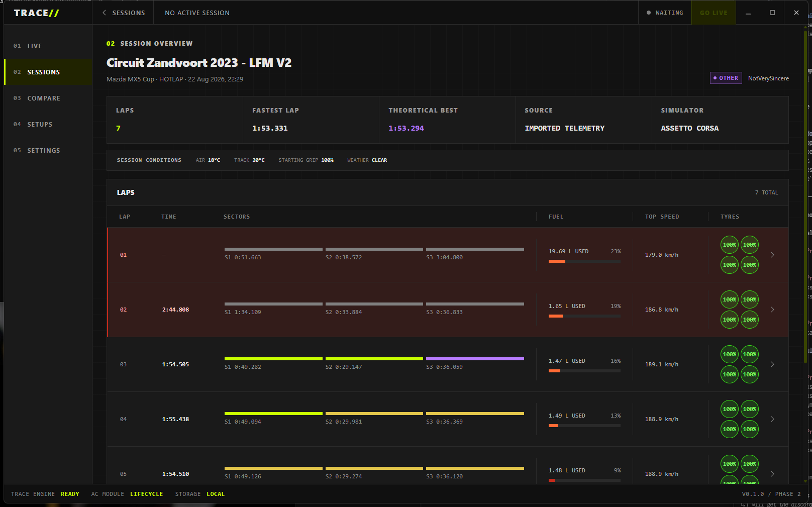The width and height of the screenshot is (812, 507).
Task: Expand lap 02 details chevron
Action: pos(772,310)
